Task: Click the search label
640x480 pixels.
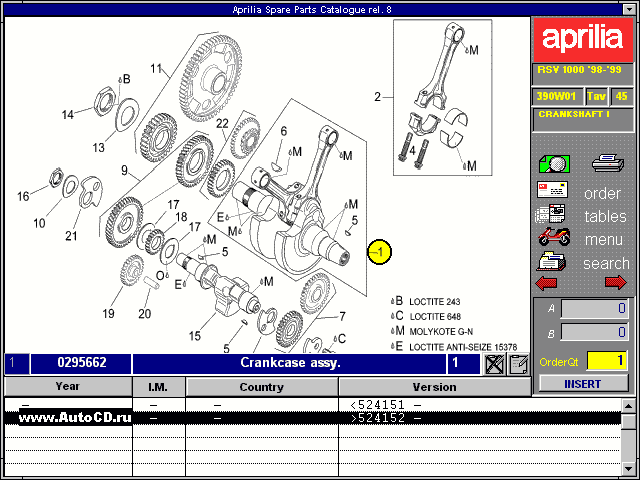Action: 606,264
